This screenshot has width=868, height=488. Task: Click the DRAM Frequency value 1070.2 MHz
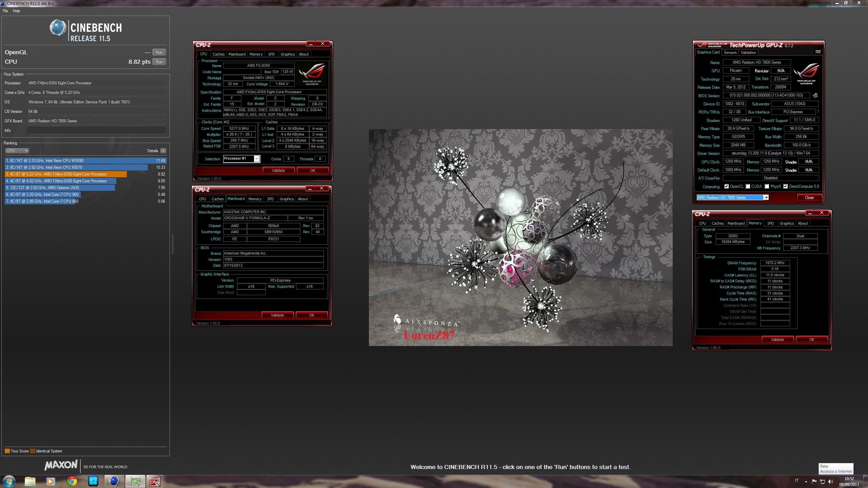(x=775, y=263)
